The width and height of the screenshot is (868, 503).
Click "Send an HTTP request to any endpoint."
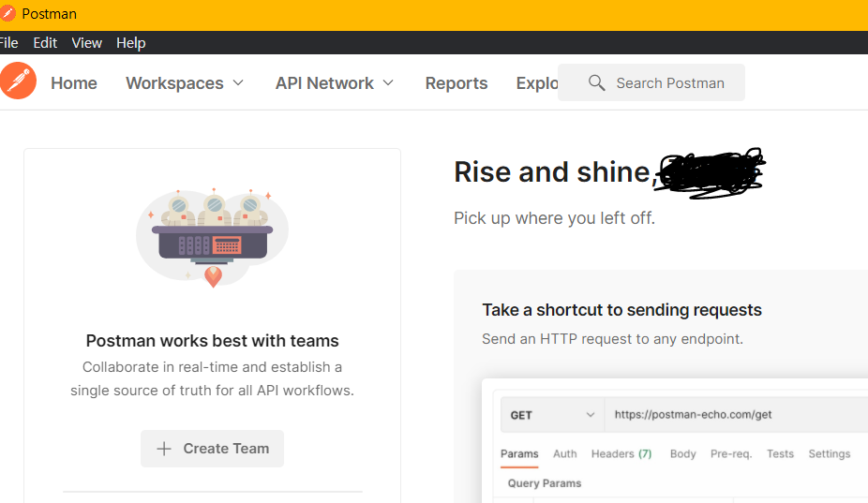(x=612, y=339)
